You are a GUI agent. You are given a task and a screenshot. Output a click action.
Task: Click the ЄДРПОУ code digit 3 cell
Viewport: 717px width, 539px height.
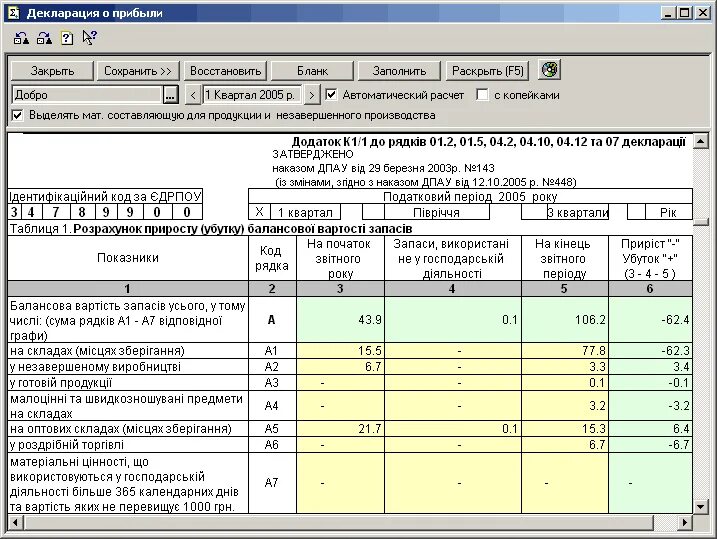coord(14,212)
